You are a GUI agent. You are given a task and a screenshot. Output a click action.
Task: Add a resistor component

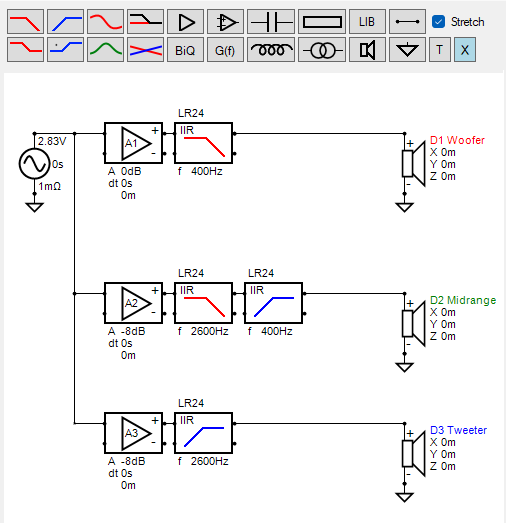pyautogui.click(x=322, y=22)
